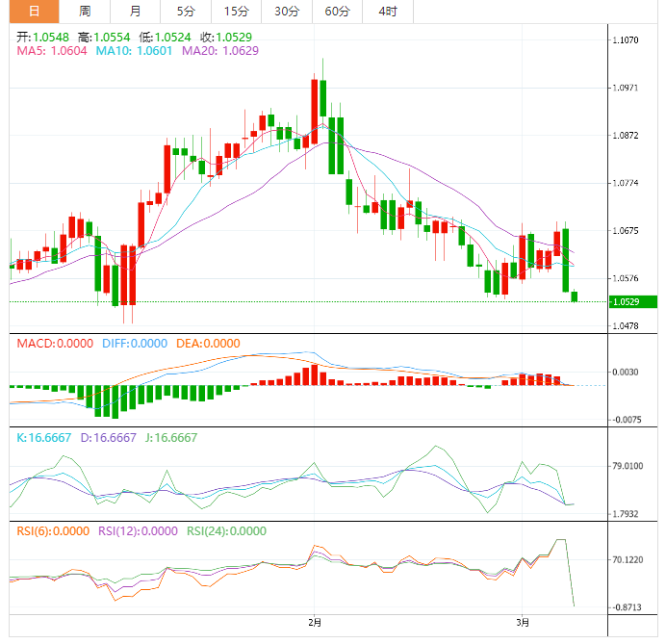The width and height of the screenshot is (666, 644).
Task: Open the 60分 timeframe tab
Action: tap(337, 12)
